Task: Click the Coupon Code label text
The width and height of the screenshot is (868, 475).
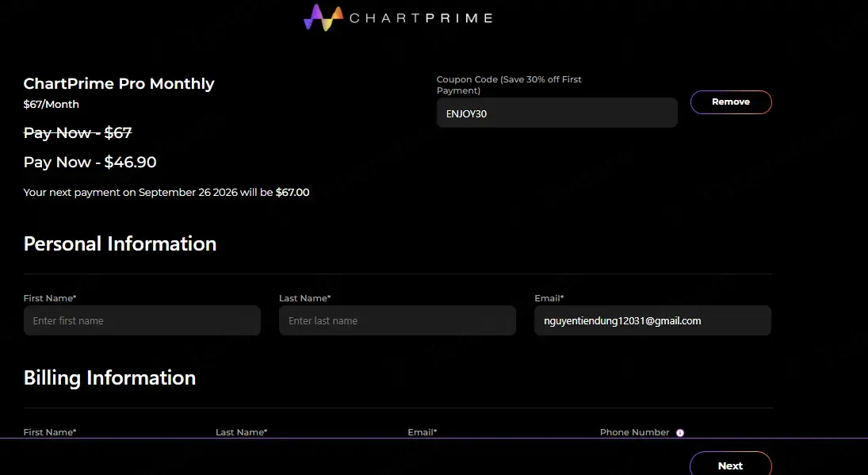Action: point(509,85)
